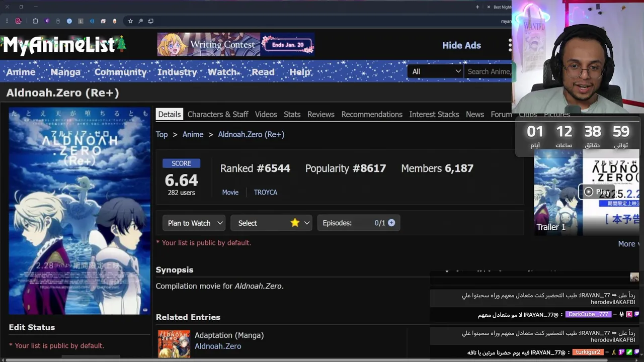Open the All search category dropdown
Image resolution: width=644 pixels, height=362 pixels.
coord(435,71)
